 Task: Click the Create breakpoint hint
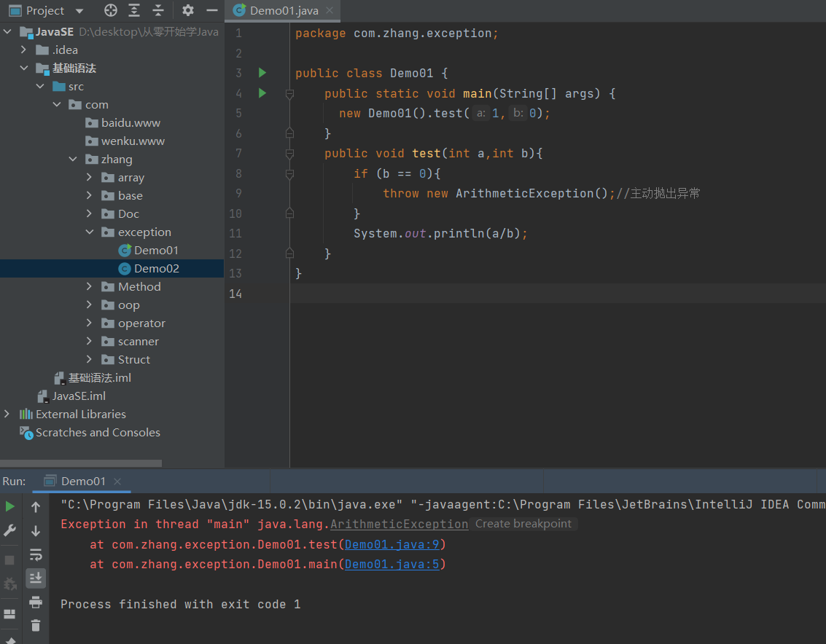pos(523,524)
